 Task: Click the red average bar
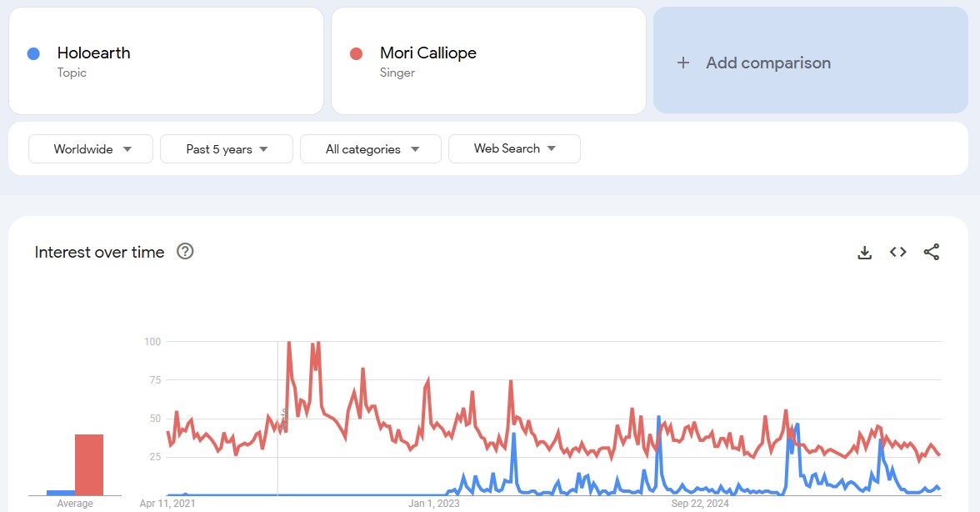tap(89, 464)
